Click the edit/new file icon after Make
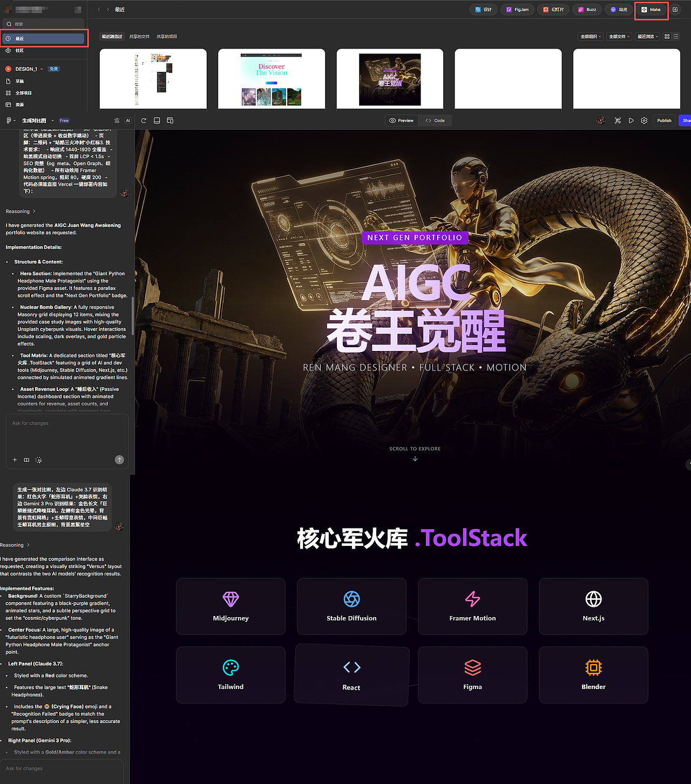 (675, 10)
